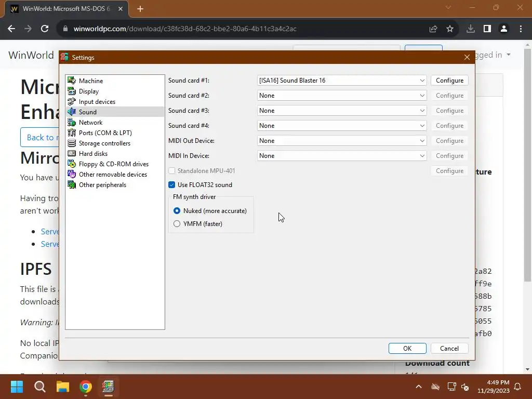Open taskbar Search
Screen dimensions: 532x399
coord(39,387)
